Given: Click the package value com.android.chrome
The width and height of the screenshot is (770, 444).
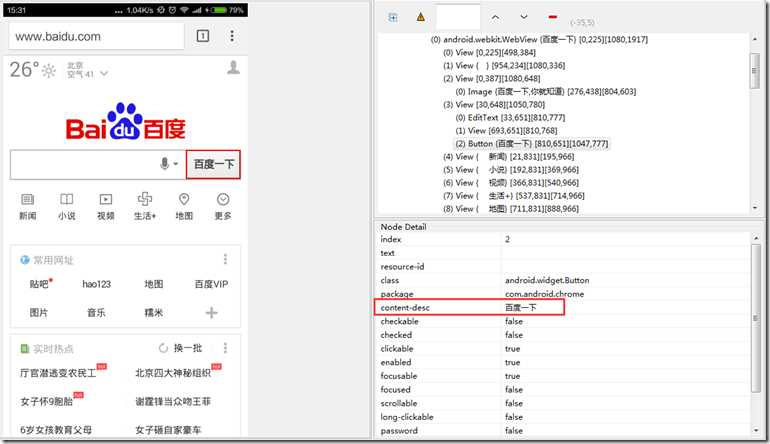Looking at the screenshot, I should point(545,294).
